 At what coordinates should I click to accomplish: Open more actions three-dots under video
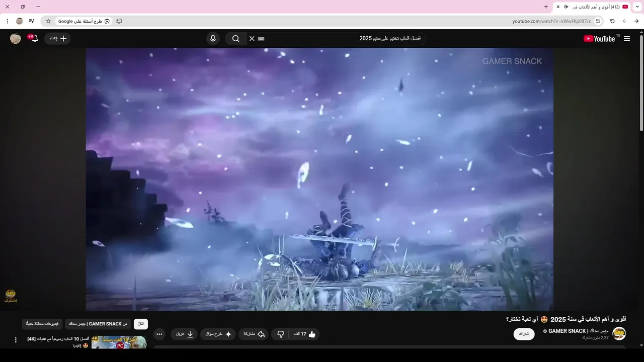tap(159, 334)
